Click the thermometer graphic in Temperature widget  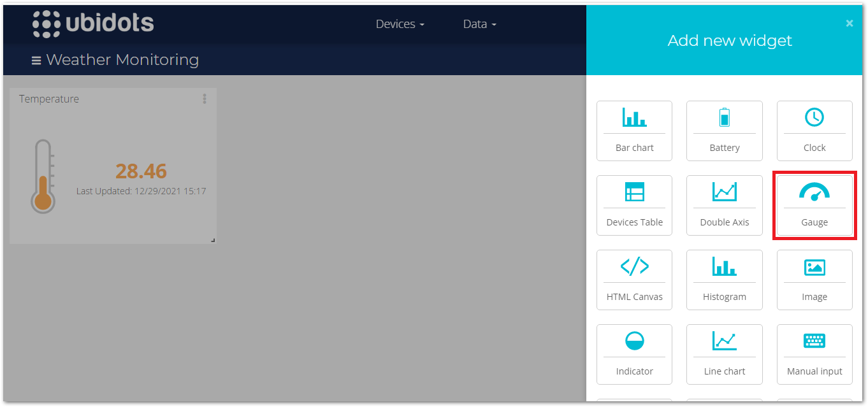click(x=43, y=176)
